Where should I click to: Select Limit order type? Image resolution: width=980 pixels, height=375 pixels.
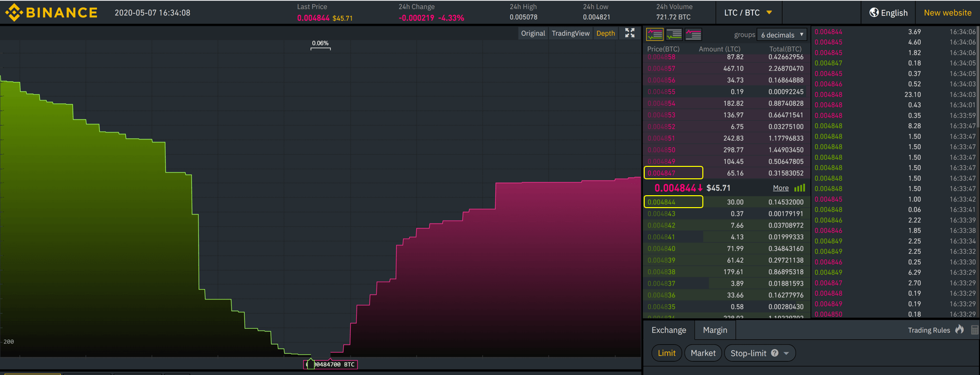[x=667, y=353]
